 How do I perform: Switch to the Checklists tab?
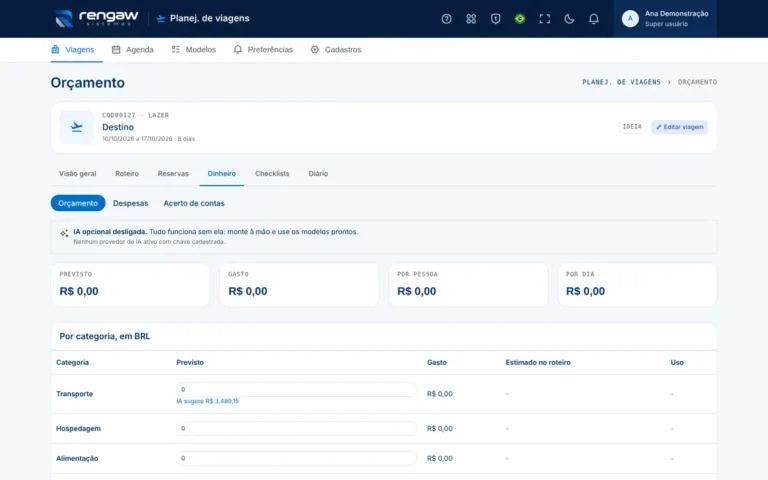coord(272,173)
